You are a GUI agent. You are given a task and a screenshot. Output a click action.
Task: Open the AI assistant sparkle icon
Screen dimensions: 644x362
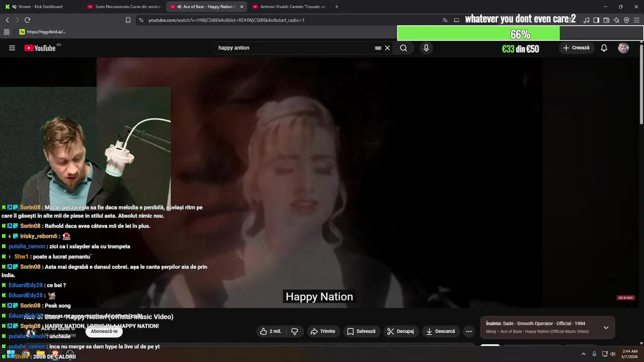[616, 20]
